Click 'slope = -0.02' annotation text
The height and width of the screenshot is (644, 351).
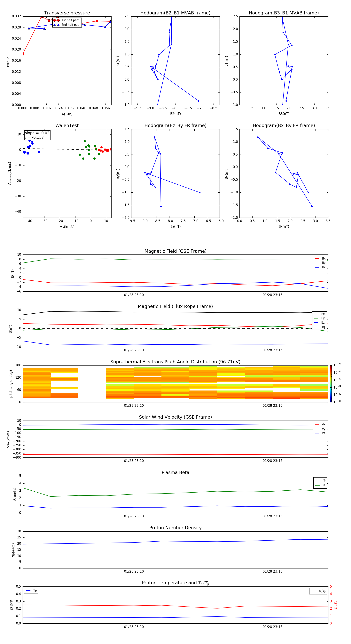pyautogui.click(x=37, y=133)
